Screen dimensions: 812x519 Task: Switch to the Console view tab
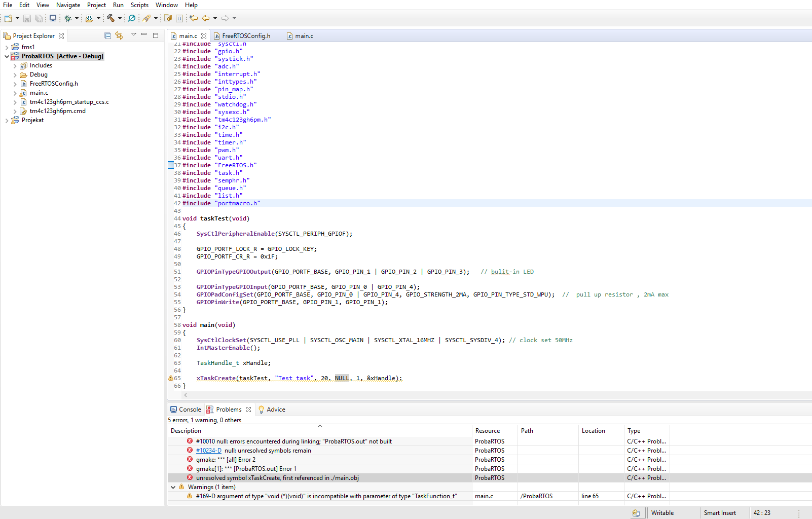tap(186, 410)
